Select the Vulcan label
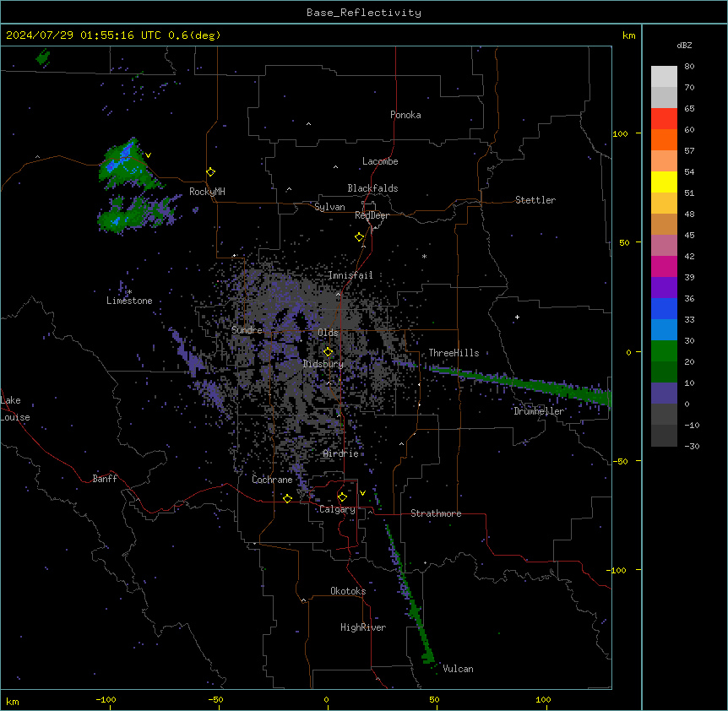 click(458, 669)
